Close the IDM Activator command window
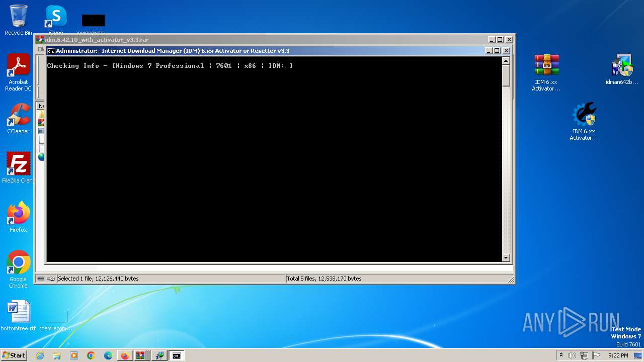The image size is (644, 362). coord(506,51)
